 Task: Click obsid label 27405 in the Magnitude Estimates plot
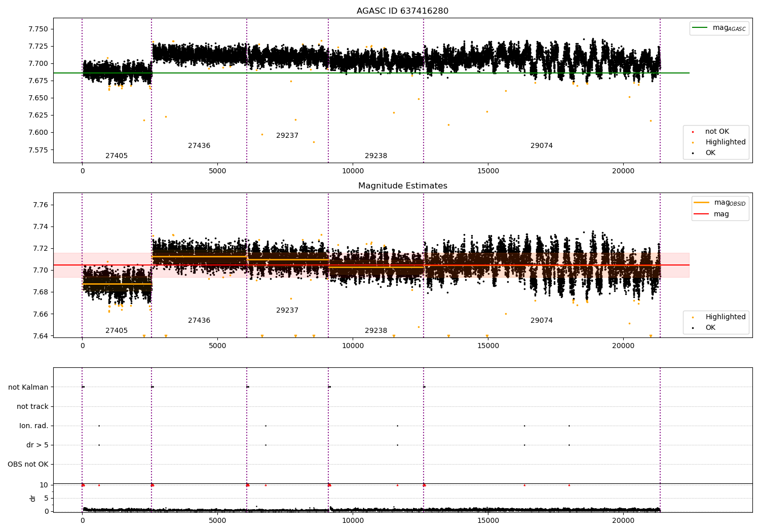(117, 331)
